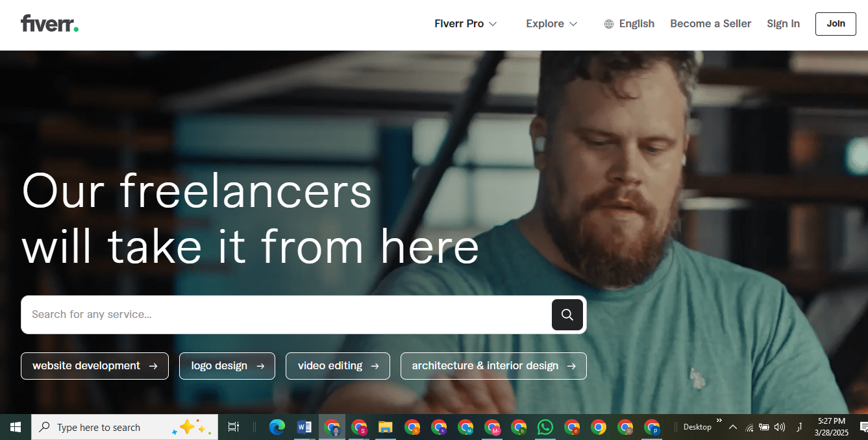Launch Microsoft Edge from taskbar

coord(277,427)
